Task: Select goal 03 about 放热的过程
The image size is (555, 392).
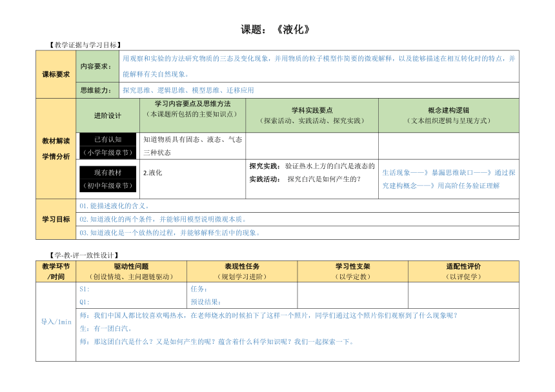Action: point(170,233)
